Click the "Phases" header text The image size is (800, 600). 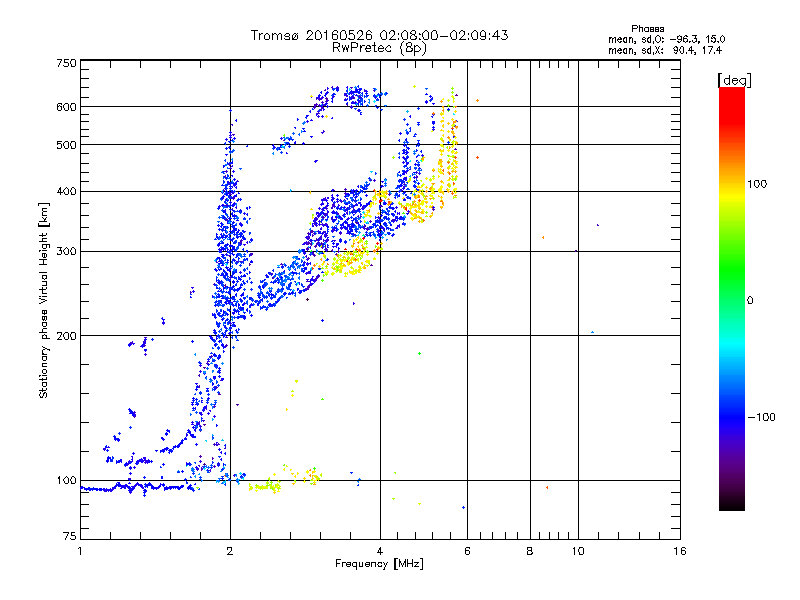pyautogui.click(x=647, y=29)
